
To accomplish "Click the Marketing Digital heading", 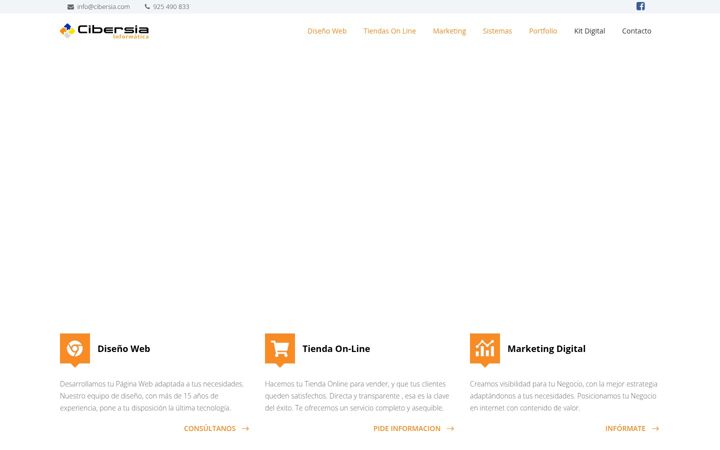I will pos(546,349).
